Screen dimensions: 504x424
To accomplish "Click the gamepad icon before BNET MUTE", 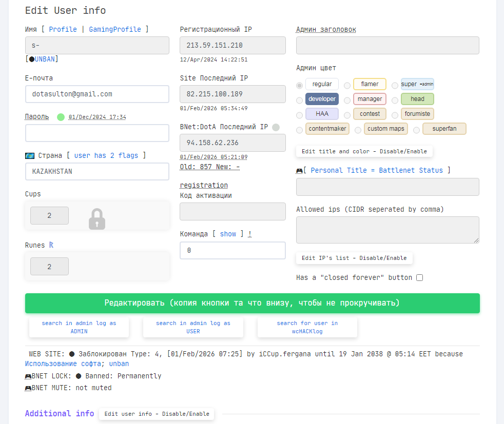I will [x=28, y=388].
